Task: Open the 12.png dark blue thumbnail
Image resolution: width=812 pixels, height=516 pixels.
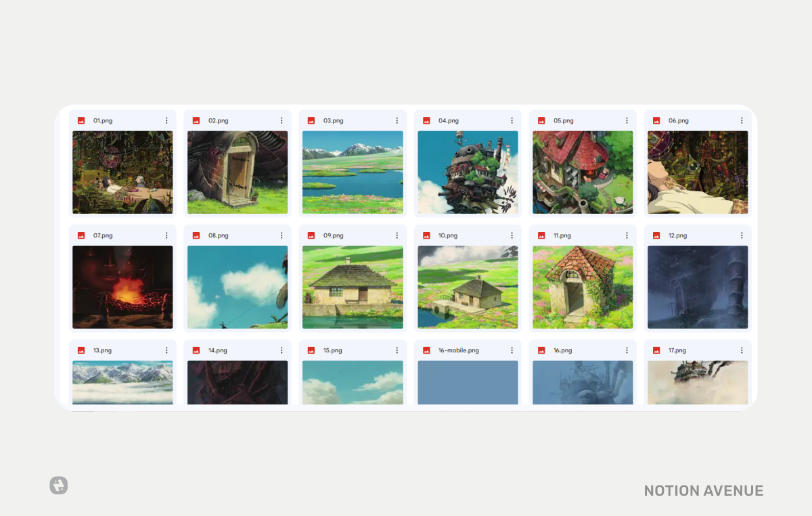Action: [698, 287]
